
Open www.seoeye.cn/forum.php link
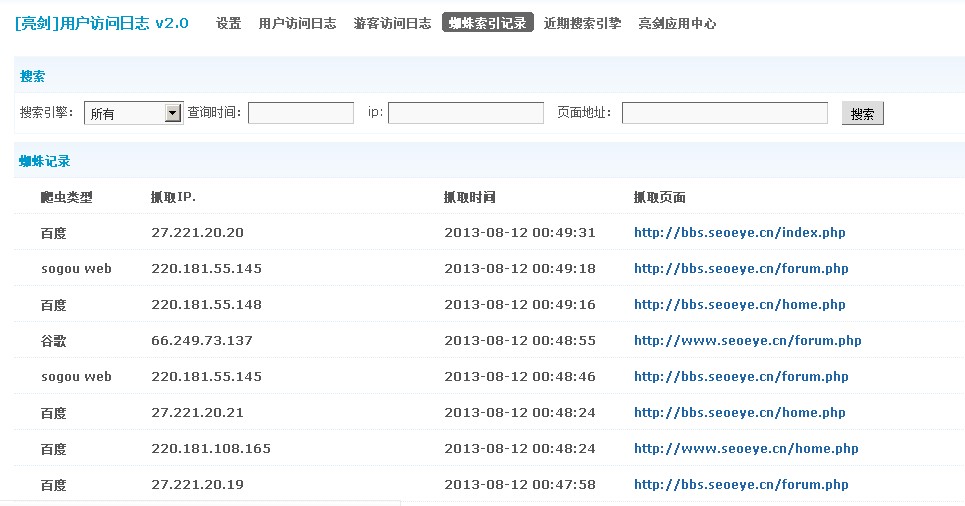(x=748, y=340)
